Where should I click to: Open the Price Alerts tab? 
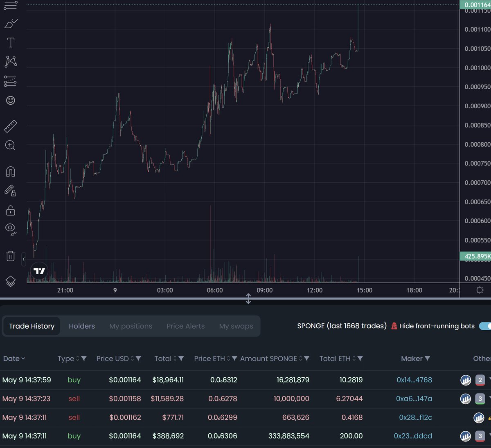[x=185, y=326]
